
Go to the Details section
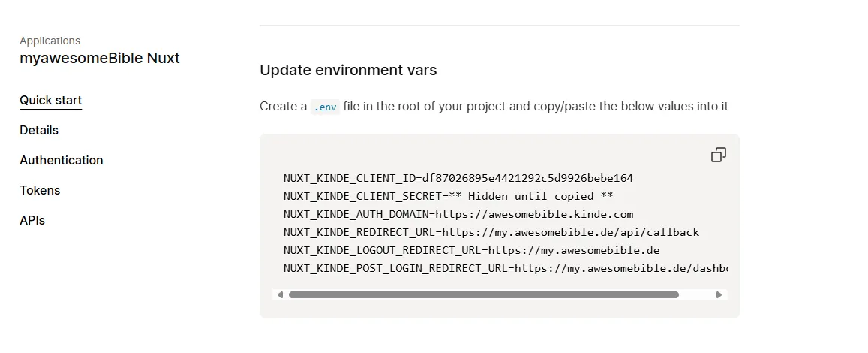pyautogui.click(x=39, y=131)
